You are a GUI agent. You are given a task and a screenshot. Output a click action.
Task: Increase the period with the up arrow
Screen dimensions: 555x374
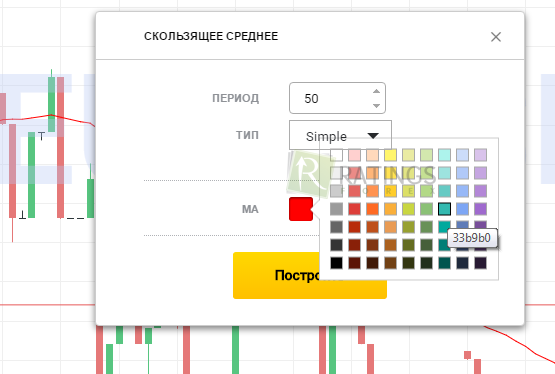click(x=376, y=91)
